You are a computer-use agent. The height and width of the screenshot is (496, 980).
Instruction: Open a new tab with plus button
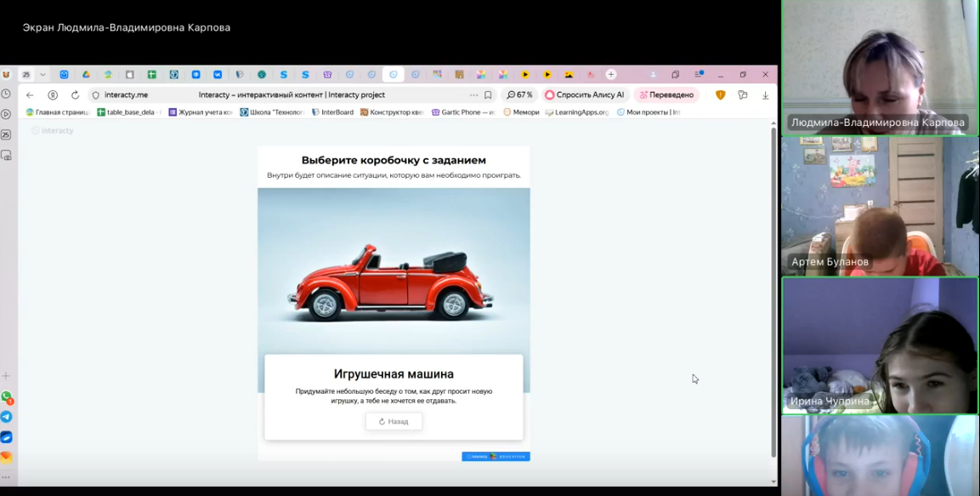pos(610,75)
